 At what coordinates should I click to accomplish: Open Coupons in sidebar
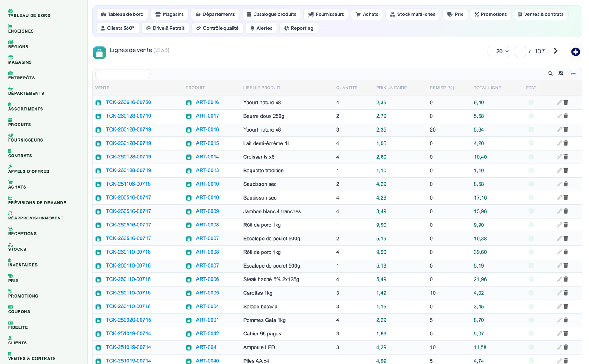click(x=19, y=309)
